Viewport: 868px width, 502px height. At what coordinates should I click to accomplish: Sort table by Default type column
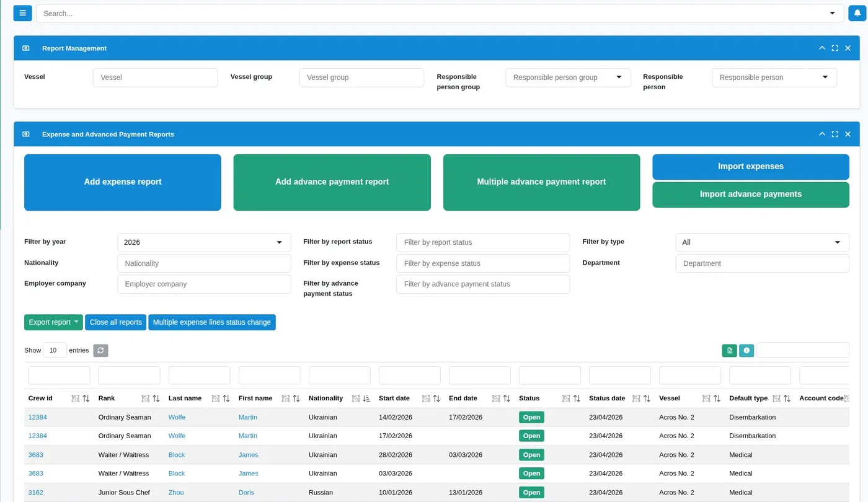(x=787, y=399)
